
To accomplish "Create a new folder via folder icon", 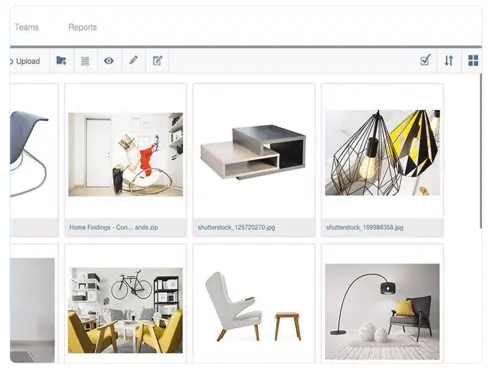I will (61, 61).
